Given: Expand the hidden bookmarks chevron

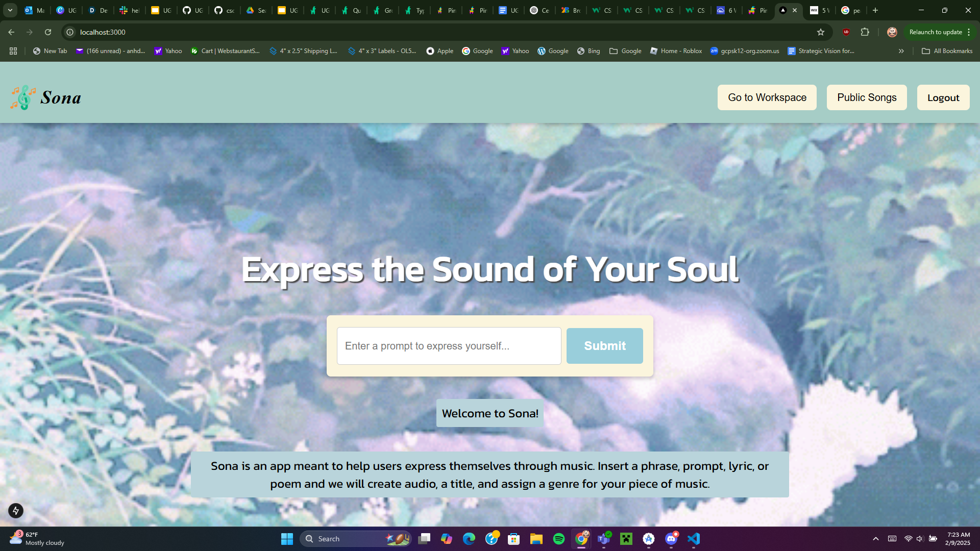Looking at the screenshot, I should [x=901, y=51].
